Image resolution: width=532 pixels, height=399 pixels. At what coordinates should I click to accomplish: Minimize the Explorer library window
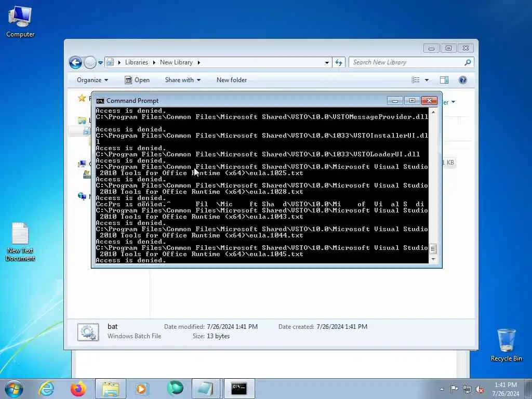click(x=431, y=48)
